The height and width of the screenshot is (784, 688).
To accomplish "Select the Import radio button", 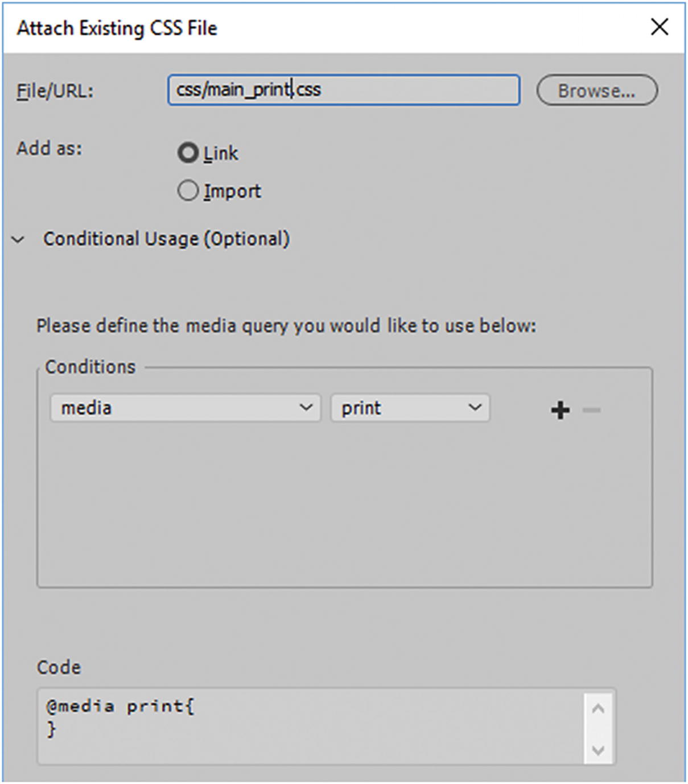I will [188, 191].
